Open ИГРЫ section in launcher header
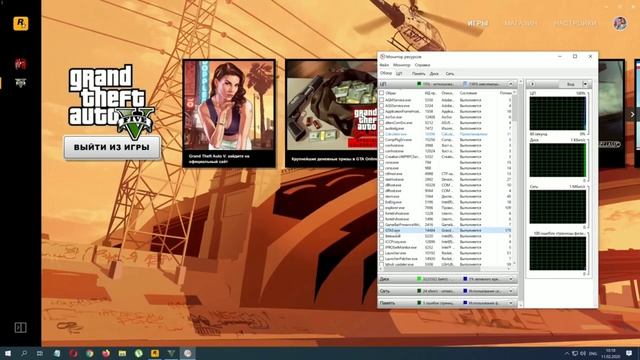 (478, 23)
